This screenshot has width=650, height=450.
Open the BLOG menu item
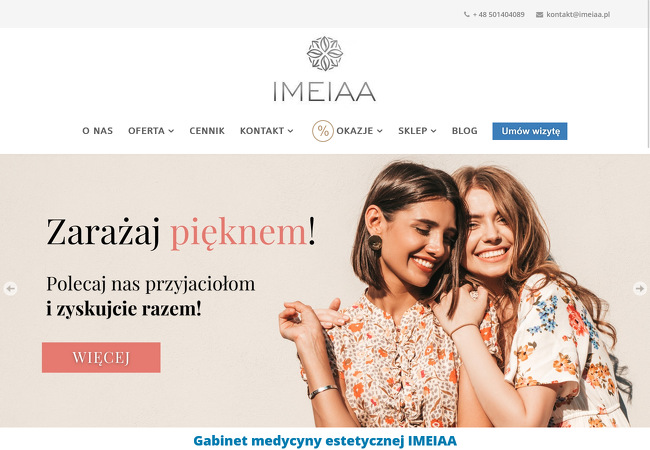point(464,131)
